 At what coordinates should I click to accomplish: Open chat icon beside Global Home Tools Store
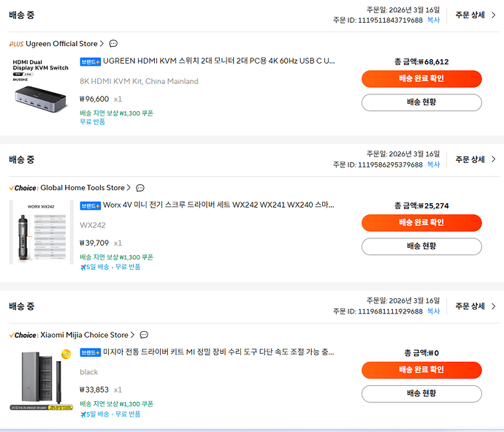click(x=140, y=188)
